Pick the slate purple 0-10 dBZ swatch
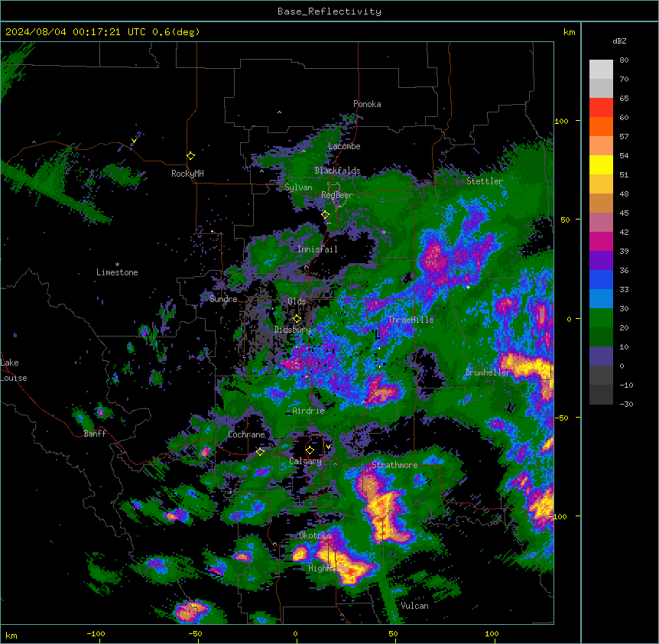The height and width of the screenshot is (644, 659). [x=601, y=356]
